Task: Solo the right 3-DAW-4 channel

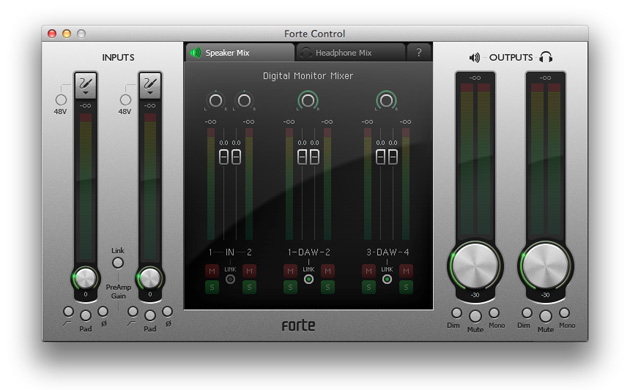Action: [406, 287]
